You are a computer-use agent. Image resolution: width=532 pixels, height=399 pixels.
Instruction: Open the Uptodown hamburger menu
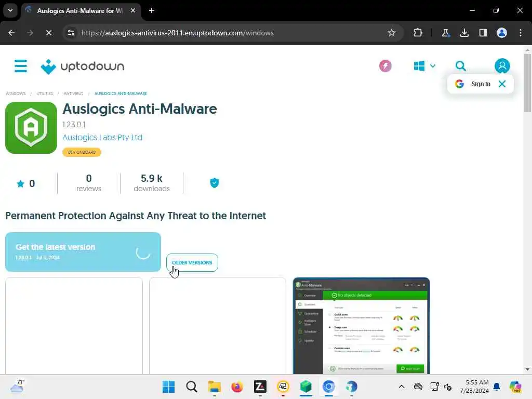point(21,66)
